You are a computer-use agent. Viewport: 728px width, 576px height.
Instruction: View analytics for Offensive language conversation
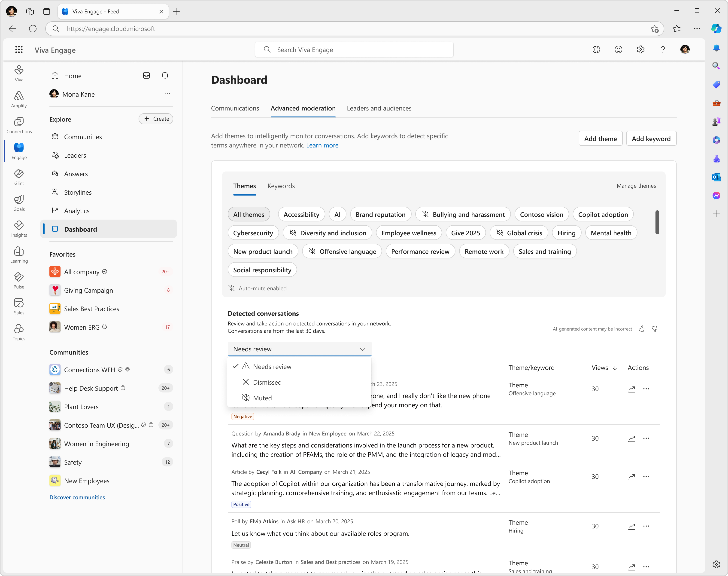coord(631,389)
